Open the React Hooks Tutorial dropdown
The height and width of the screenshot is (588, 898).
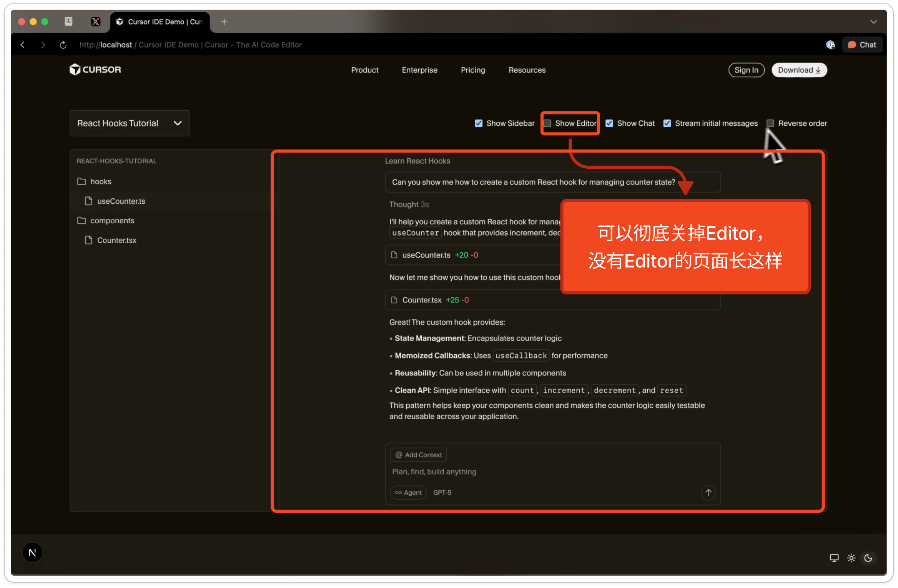click(130, 123)
